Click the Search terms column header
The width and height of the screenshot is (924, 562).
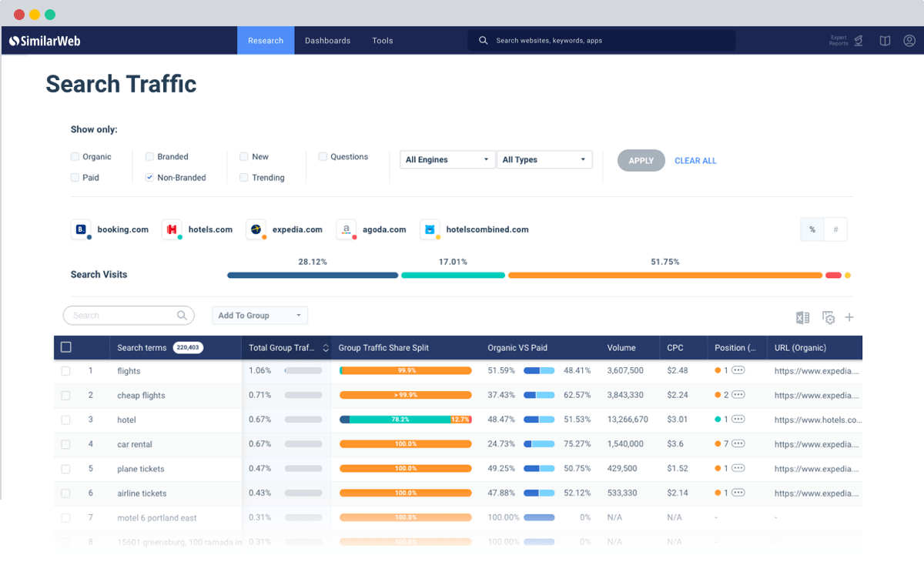tap(142, 348)
